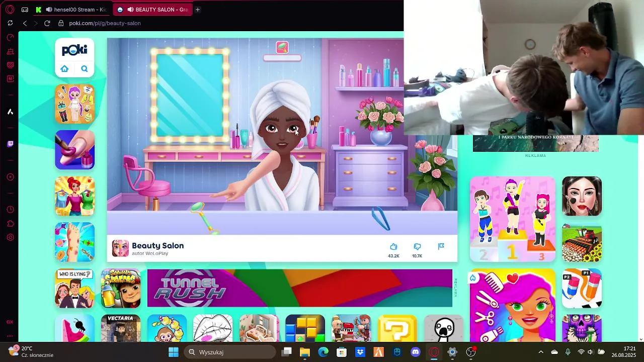
Task: Open dance podium game thumbnail
Action: (513, 219)
